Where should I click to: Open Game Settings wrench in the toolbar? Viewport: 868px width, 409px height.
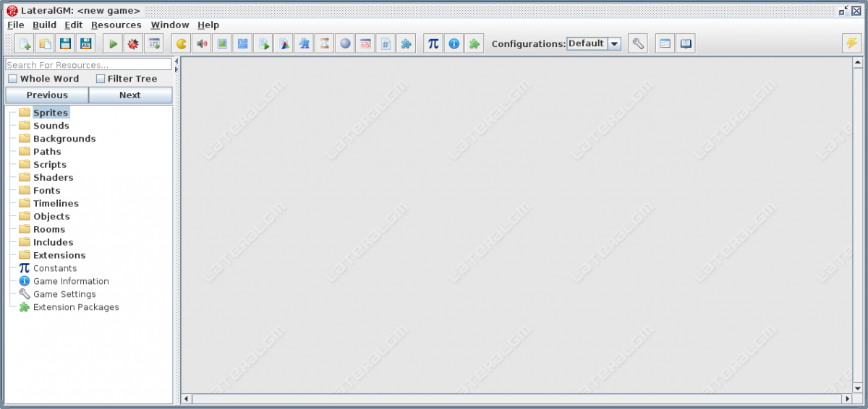point(637,44)
